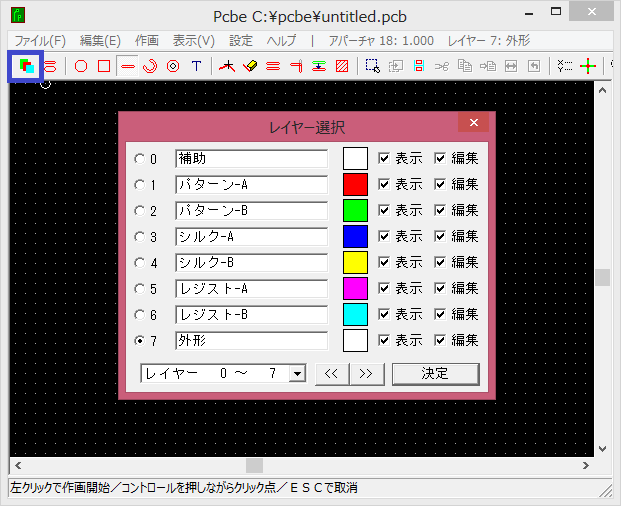Click the >> next layer page button
This screenshot has width=621, height=506.
pos(366,373)
